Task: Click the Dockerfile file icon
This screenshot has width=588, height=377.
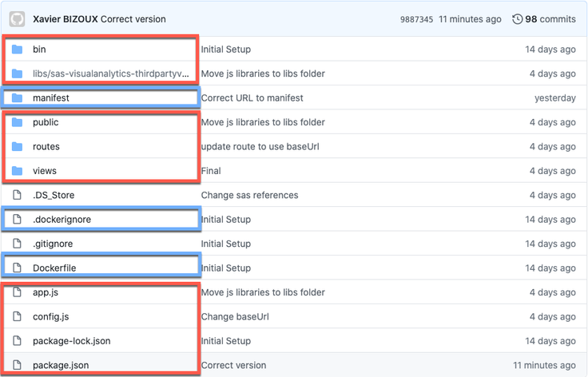Action: [17, 268]
